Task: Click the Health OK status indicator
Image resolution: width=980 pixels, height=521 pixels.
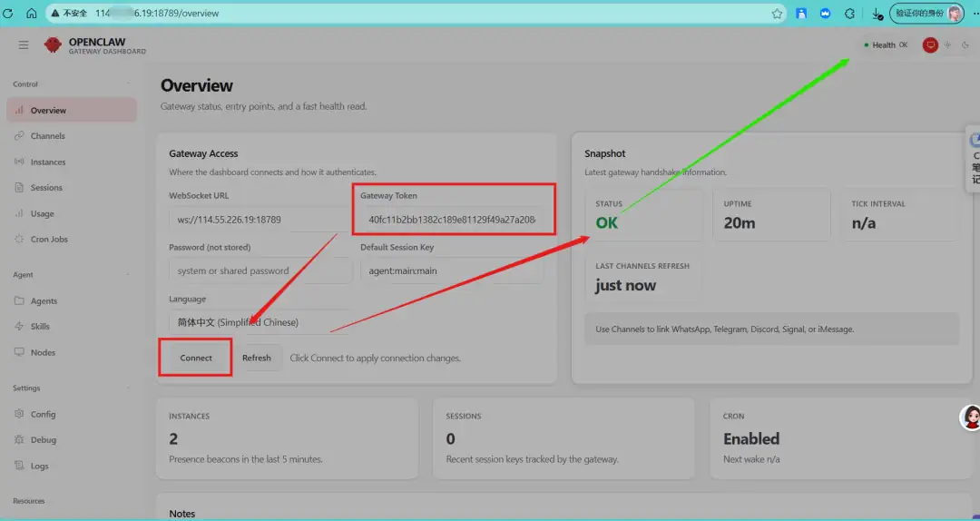Action: tap(885, 45)
